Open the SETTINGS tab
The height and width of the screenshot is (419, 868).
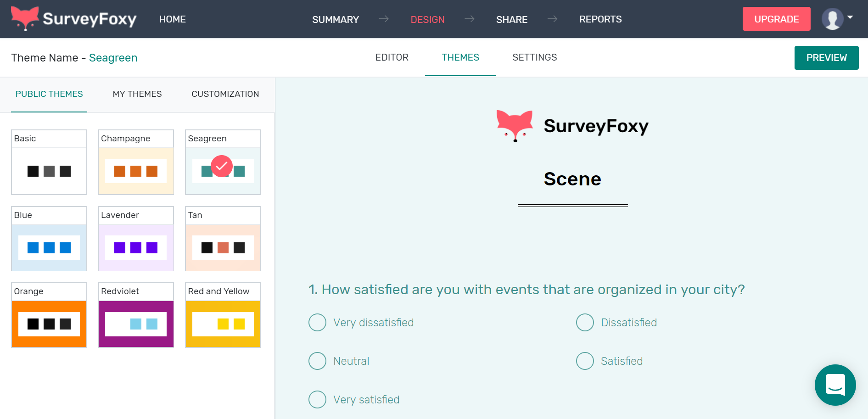pos(534,57)
